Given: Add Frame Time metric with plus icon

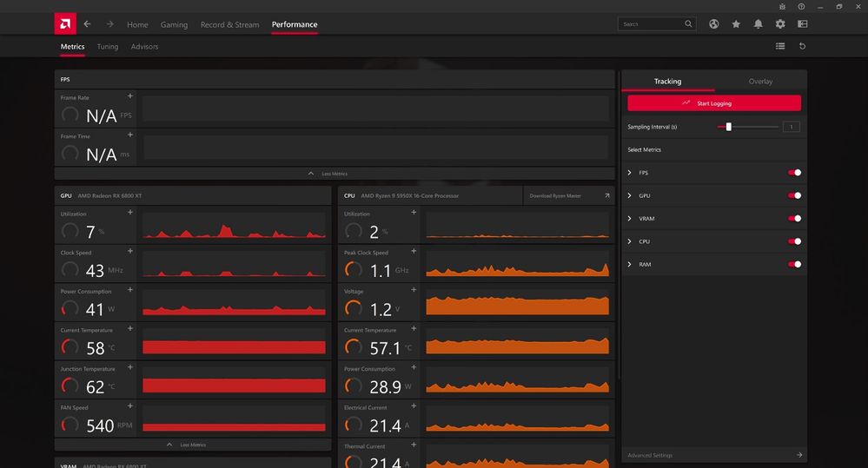Looking at the screenshot, I should coord(130,135).
